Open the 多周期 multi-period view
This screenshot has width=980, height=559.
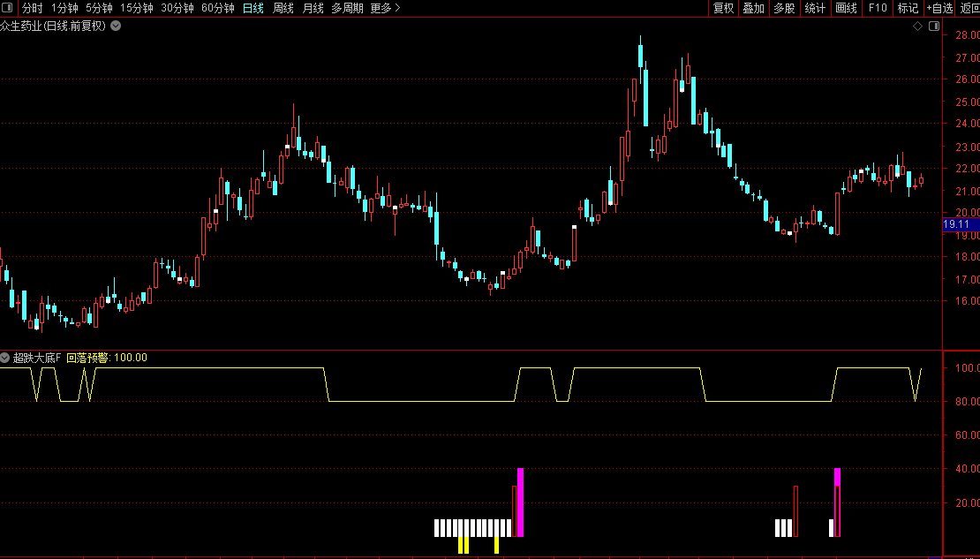point(348,8)
